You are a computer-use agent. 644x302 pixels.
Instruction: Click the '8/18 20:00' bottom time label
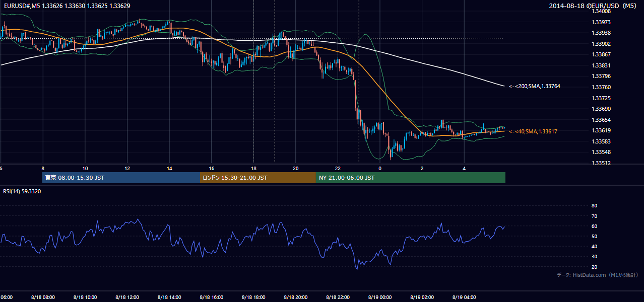[x=296, y=297]
